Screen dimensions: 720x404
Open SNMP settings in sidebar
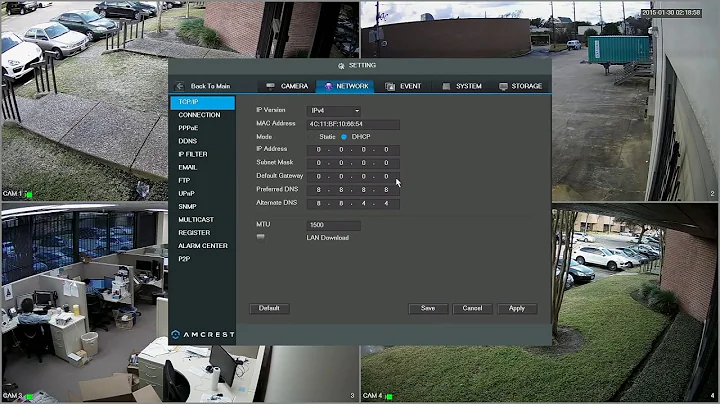pyautogui.click(x=187, y=207)
